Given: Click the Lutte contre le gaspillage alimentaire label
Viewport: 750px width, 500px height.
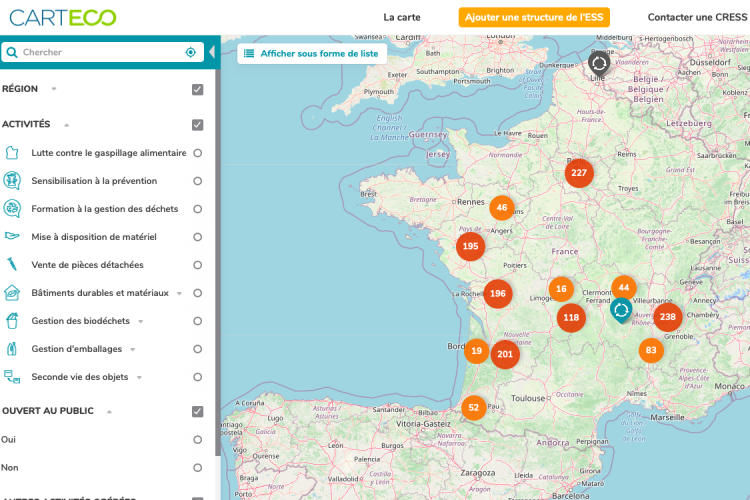Looking at the screenshot, I should click(109, 153).
